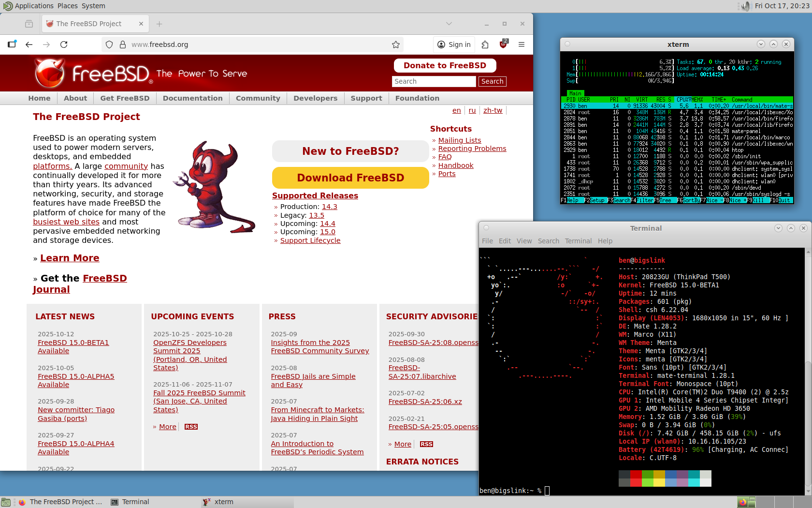Toggle show desktop in the bottom panel
Screen dimensions: 812x508
click(x=6, y=502)
